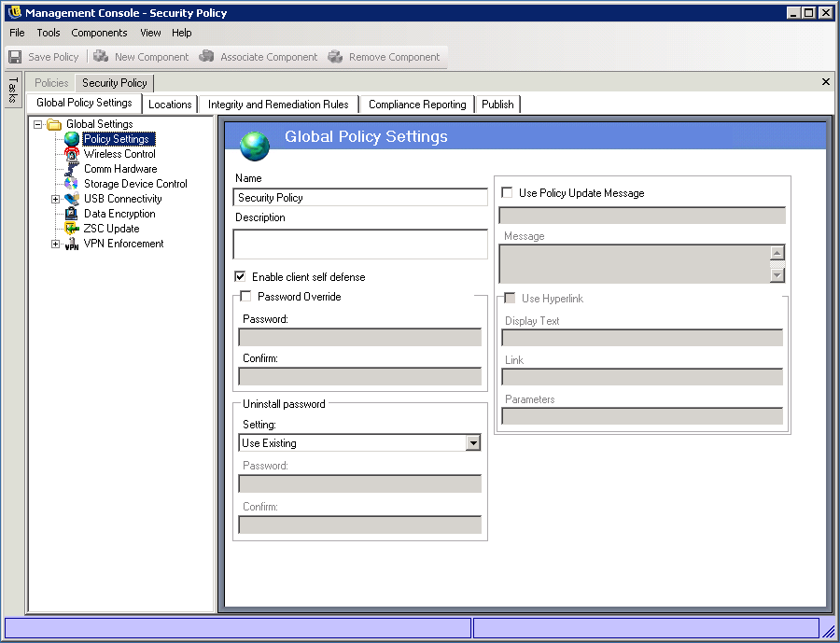This screenshot has height=643, width=840.
Task: Select Policy Settings tree item label
Action: (x=119, y=139)
